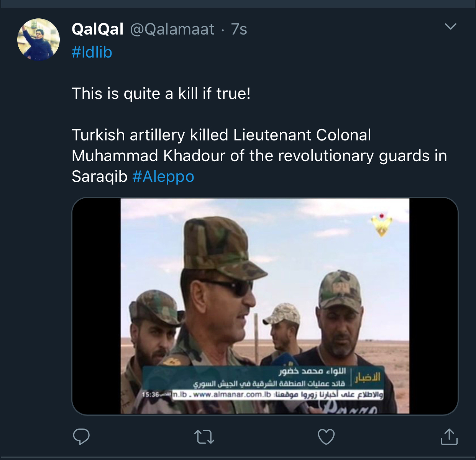Expand the tweet options chevron
This screenshot has width=476, height=460.
[451, 26]
